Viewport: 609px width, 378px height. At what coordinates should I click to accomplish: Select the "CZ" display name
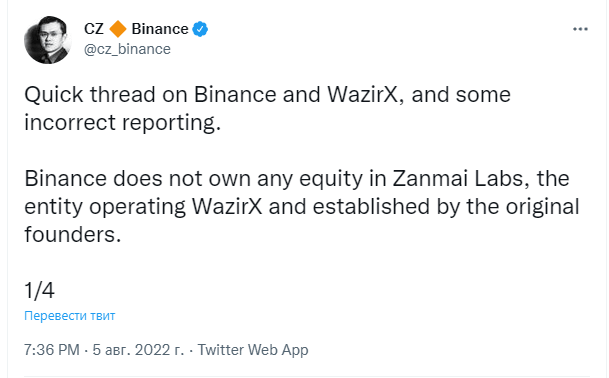(x=94, y=29)
